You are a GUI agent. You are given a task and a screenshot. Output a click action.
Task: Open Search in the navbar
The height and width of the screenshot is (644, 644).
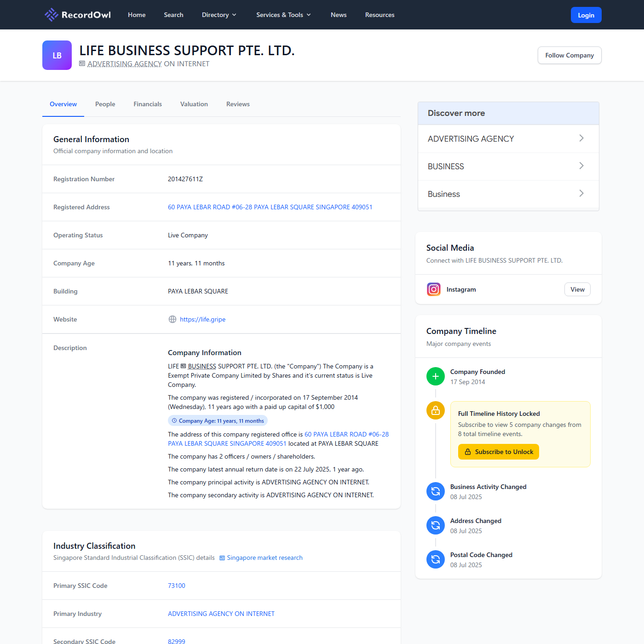pos(173,15)
